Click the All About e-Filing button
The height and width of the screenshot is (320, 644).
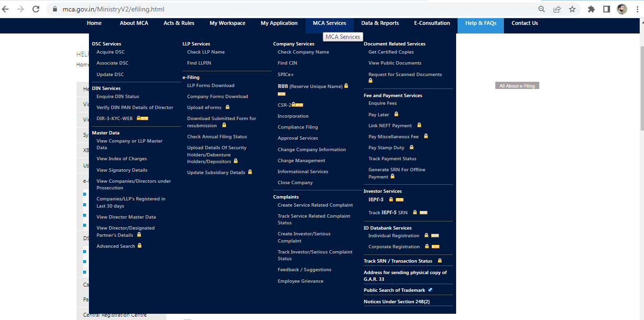pos(517,86)
